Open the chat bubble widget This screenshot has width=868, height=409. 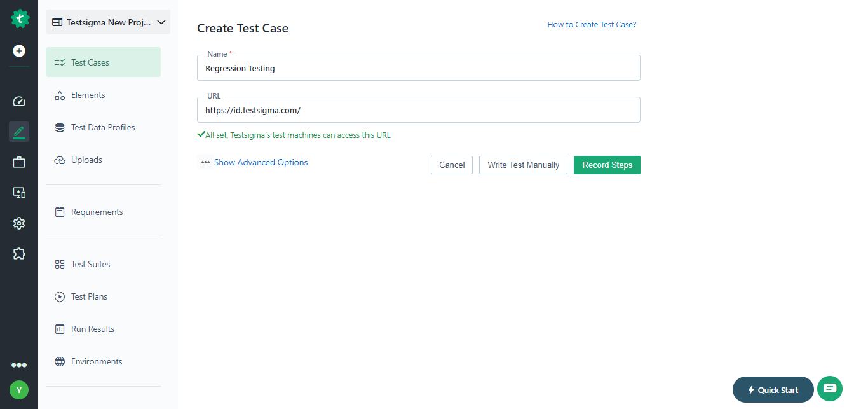tap(829, 389)
